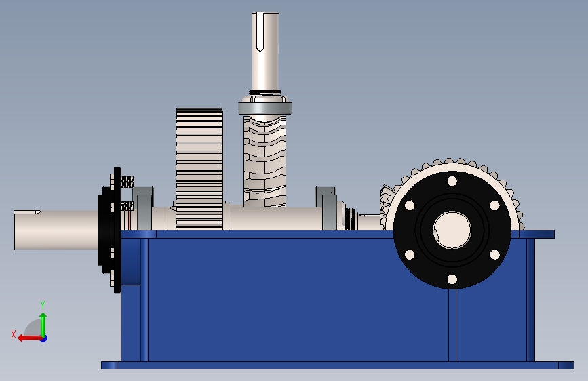Click the Y label of coordinate triad
The width and height of the screenshot is (588, 381).
coord(43,305)
